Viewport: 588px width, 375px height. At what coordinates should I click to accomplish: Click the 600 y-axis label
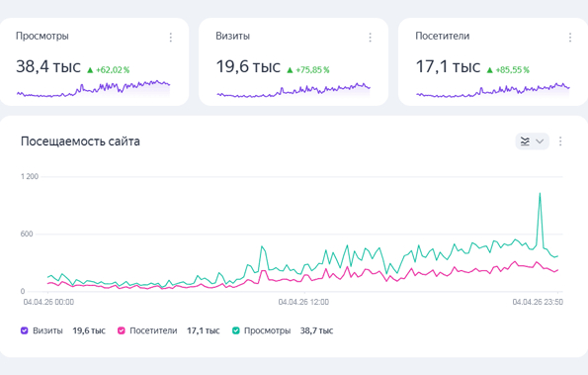(x=27, y=234)
